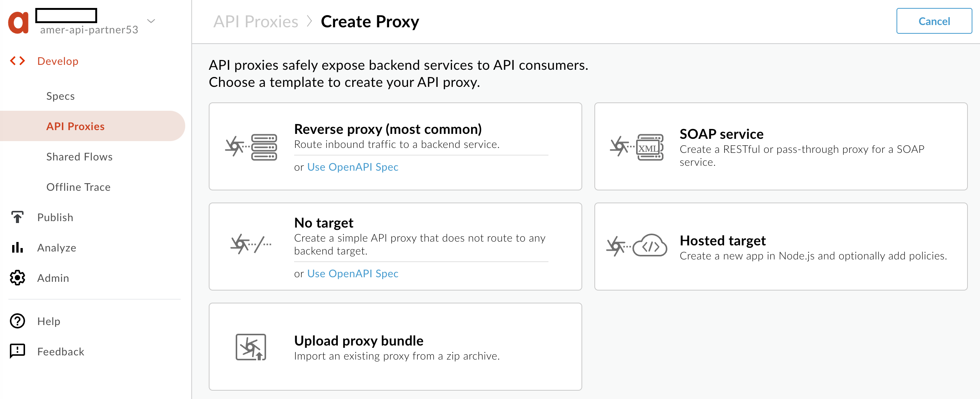Open the Analyze section
This screenshot has width=980, height=399.
tap(57, 248)
